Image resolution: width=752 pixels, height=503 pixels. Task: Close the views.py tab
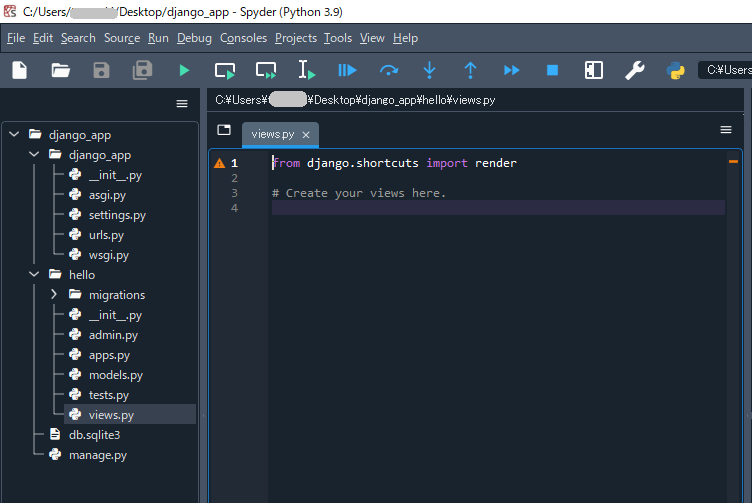pos(306,135)
